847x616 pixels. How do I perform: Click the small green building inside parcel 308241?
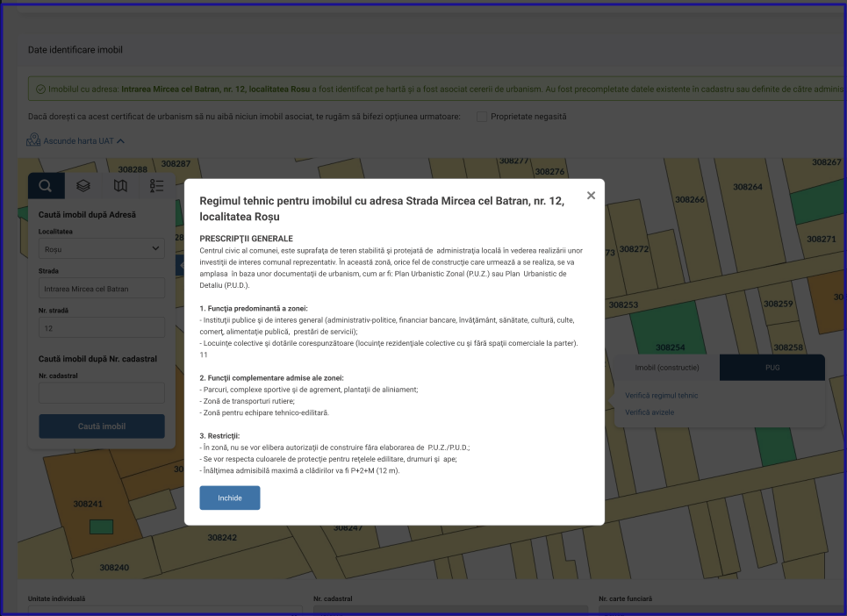click(x=101, y=526)
